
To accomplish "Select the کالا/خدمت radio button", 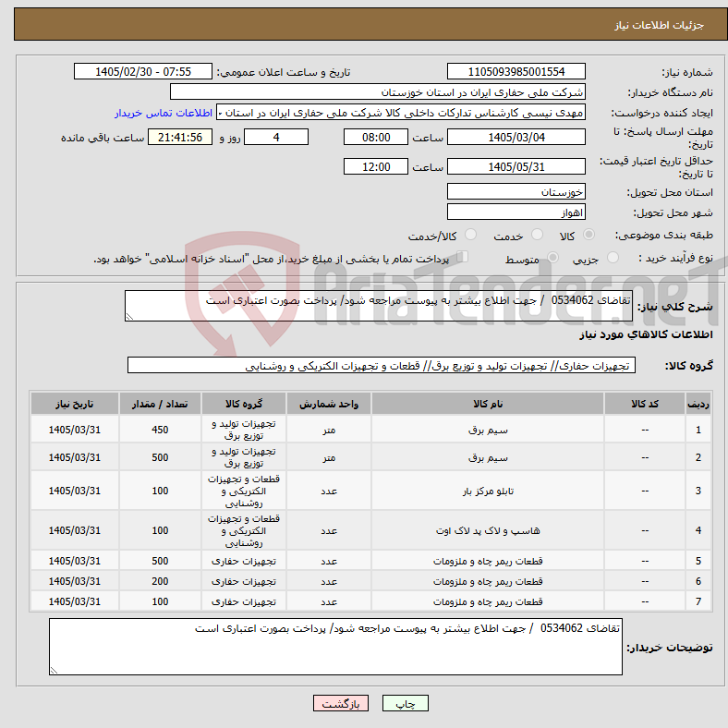I will tap(471, 235).
